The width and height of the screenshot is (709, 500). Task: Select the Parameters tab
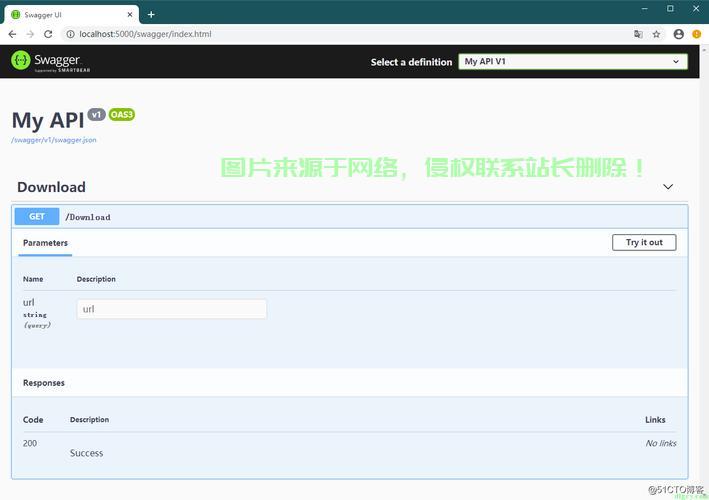[x=45, y=243]
